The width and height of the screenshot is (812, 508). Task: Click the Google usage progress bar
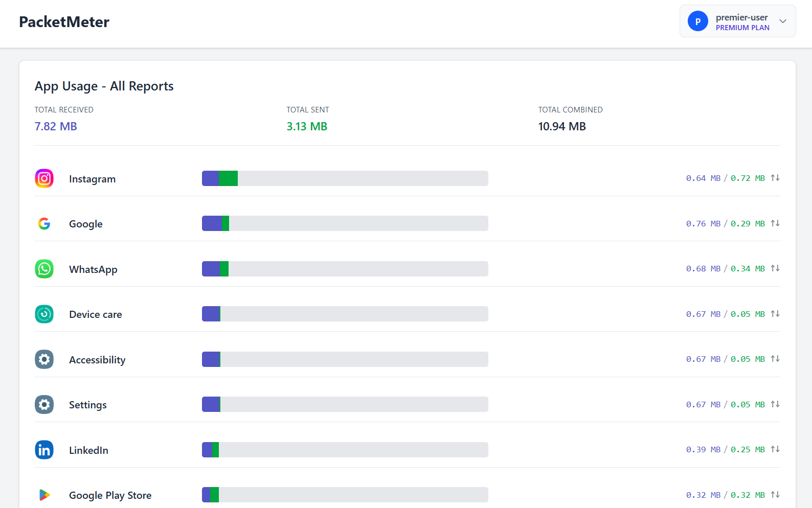point(345,223)
